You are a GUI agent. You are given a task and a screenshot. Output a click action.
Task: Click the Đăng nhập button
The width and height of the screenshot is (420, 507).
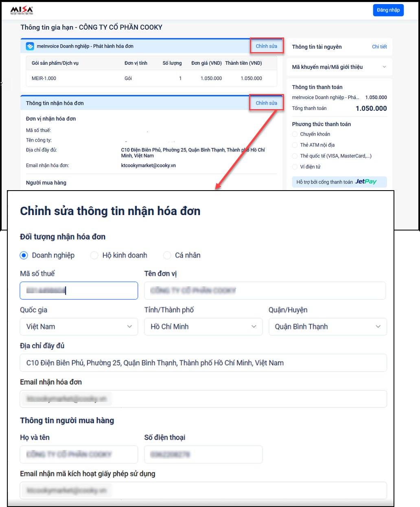pos(388,10)
